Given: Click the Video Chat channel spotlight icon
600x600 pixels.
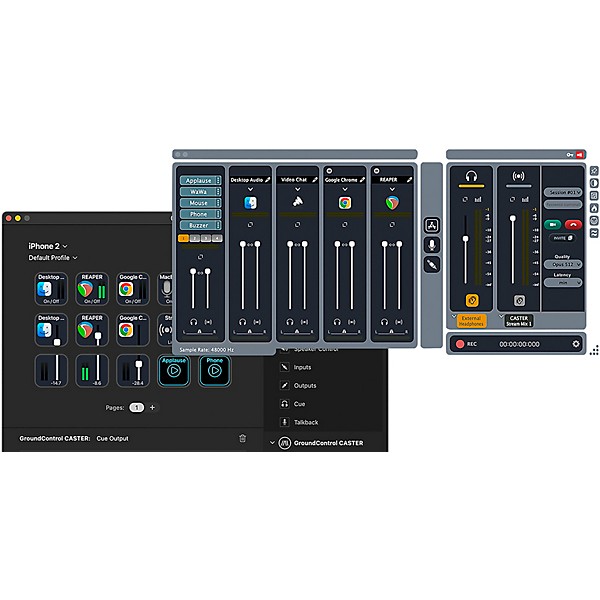Looking at the screenshot, I should coord(298,201).
